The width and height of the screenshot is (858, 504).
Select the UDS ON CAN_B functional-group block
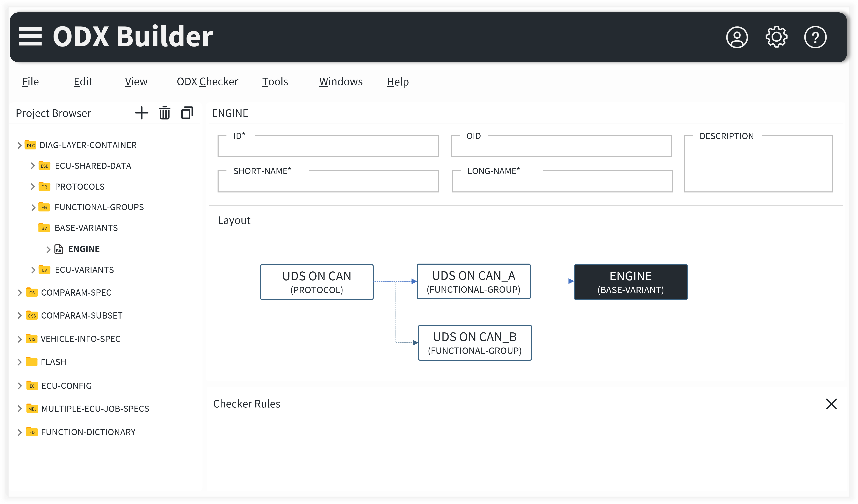(474, 343)
